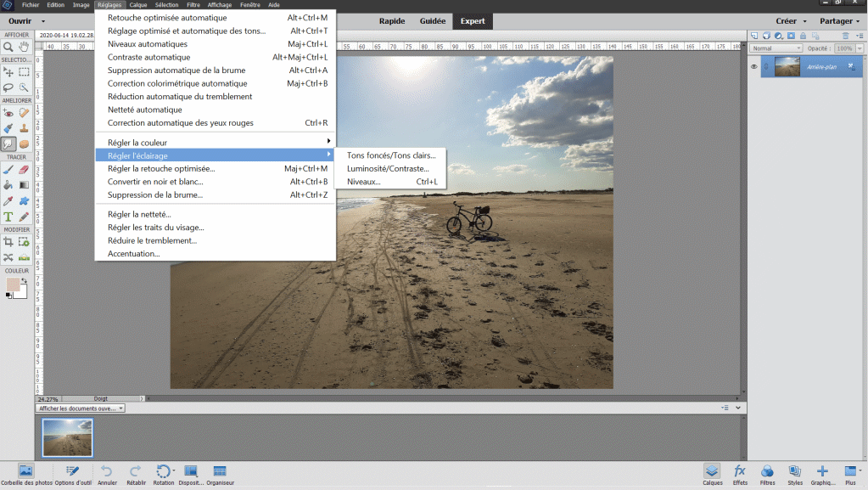Toggle the Options d'outil panel
Viewport: 868px width, 490px height.
pos(72,473)
